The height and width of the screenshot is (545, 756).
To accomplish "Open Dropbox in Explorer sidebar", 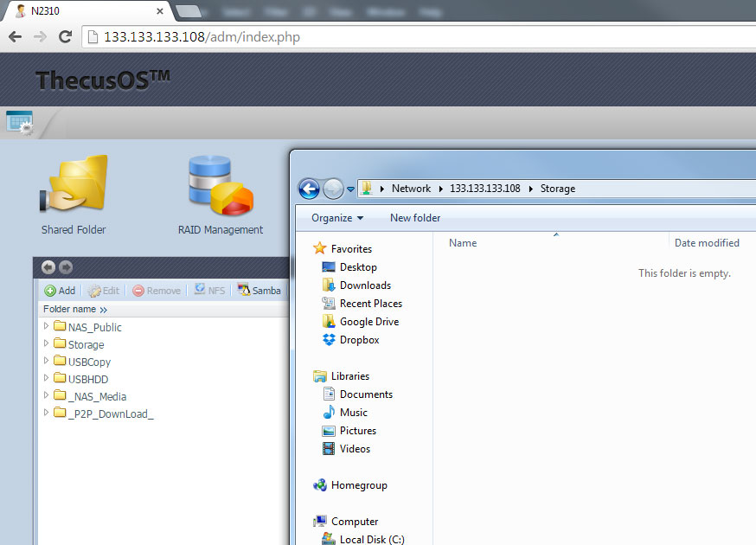I will click(350, 340).
